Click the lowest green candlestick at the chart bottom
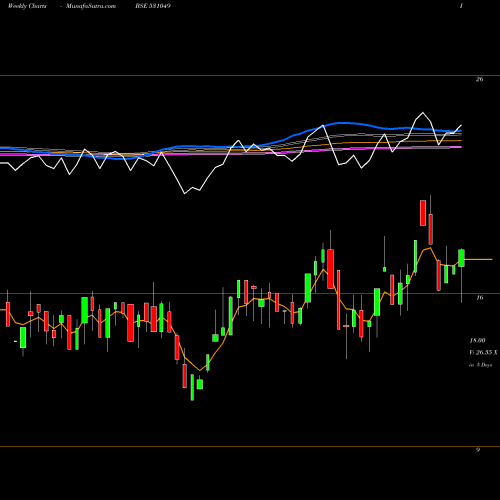Viewport: 500px width, 500px height. [x=192, y=387]
